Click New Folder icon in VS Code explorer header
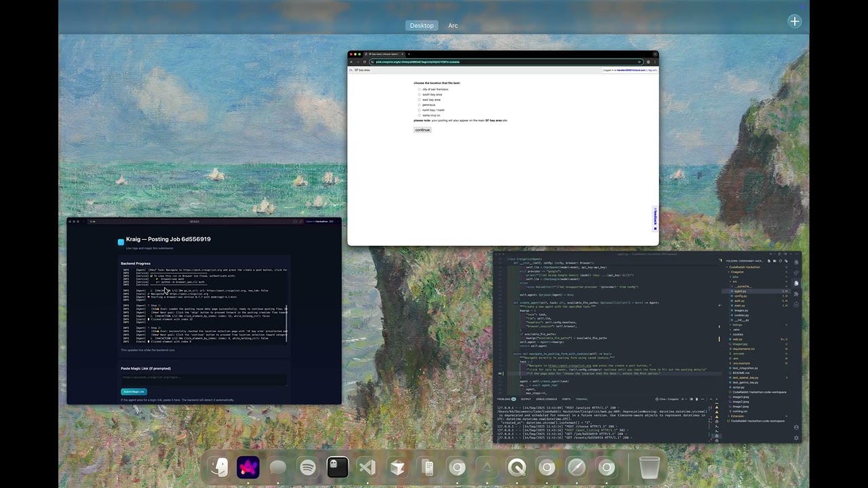The width and height of the screenshot is (868, 488). click(774, 261)
